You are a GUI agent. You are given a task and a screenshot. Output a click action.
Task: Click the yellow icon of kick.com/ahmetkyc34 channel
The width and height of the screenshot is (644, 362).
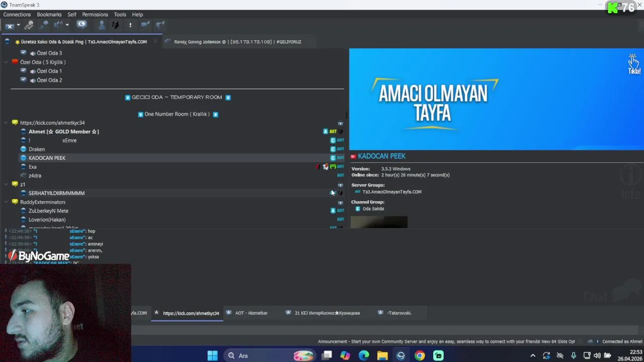click(15, 123)
